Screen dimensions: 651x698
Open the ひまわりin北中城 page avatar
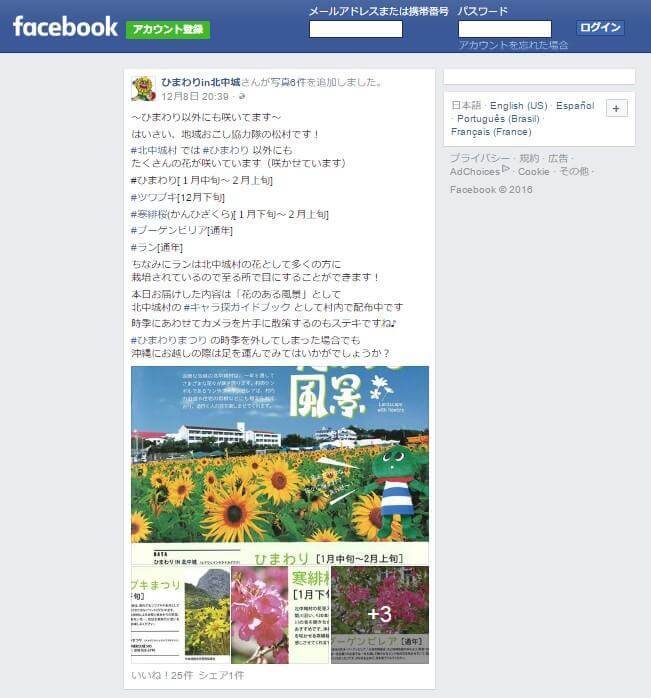click(143, 89)
